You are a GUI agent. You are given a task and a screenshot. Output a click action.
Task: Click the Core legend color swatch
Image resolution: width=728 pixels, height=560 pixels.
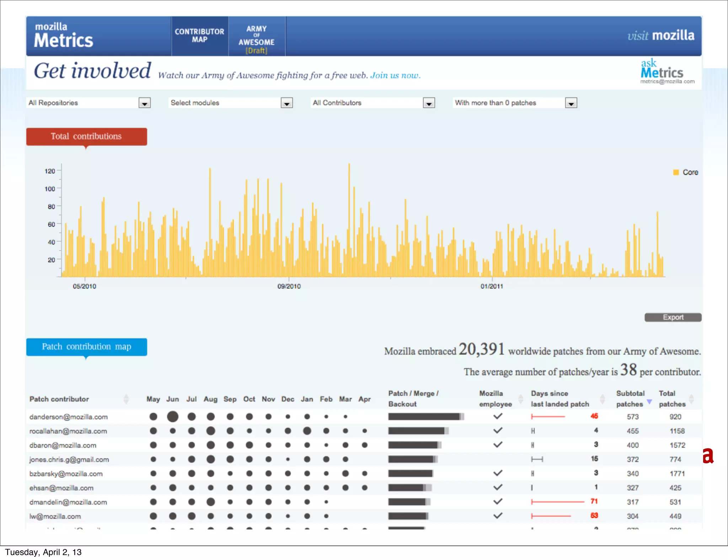click(676, 172)
